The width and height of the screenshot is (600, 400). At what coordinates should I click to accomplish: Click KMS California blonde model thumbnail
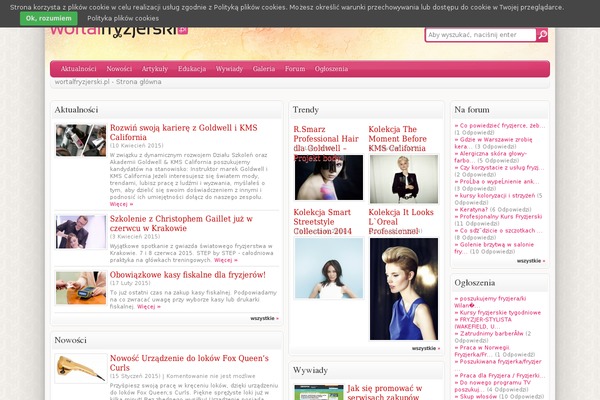tap(404, 179)
